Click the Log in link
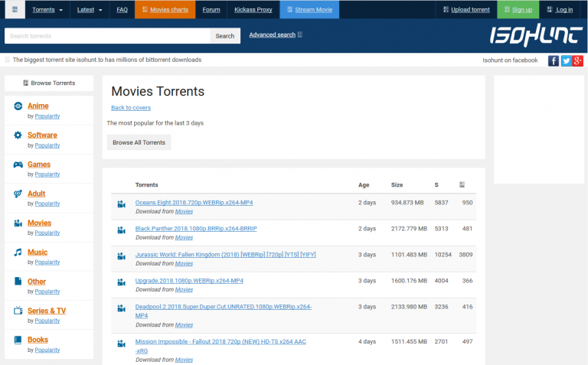 click(x=560, y=9)
